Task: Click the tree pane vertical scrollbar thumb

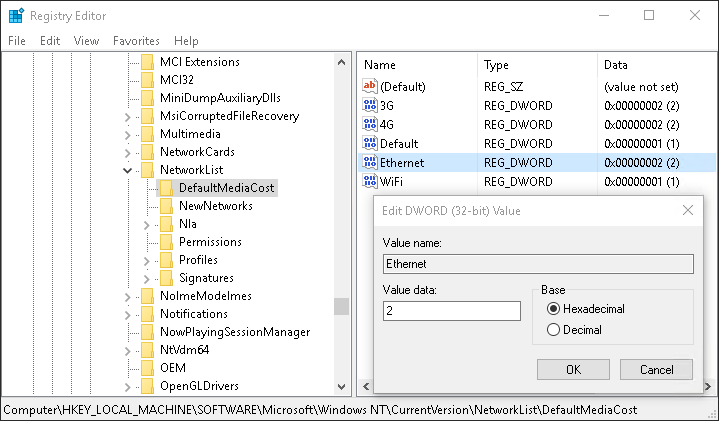Action: click(x=341, y=307)
